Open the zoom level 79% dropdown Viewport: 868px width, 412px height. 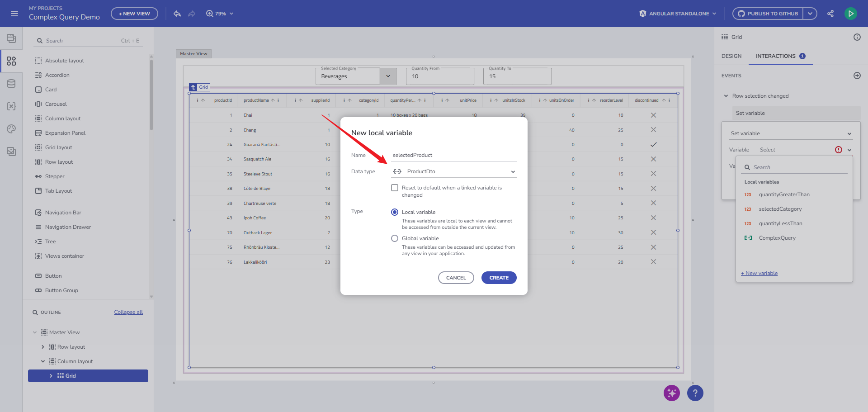[x=220, y=14]
